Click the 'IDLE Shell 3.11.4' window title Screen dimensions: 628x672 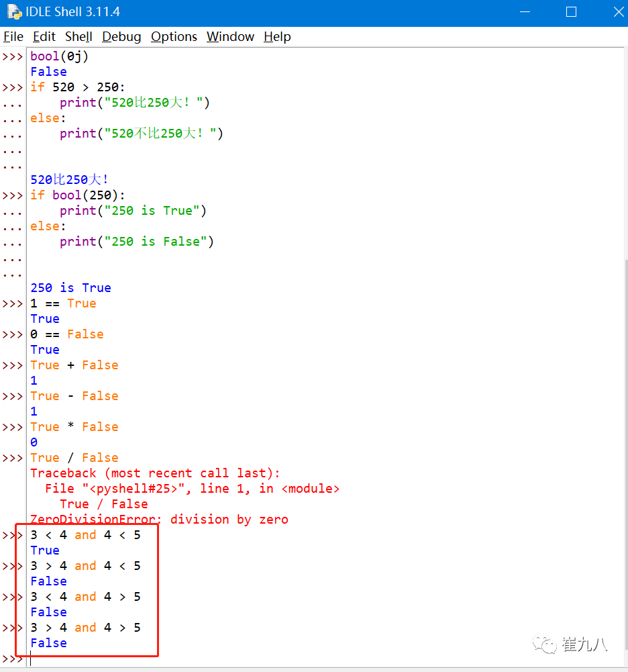coord(73,11)
